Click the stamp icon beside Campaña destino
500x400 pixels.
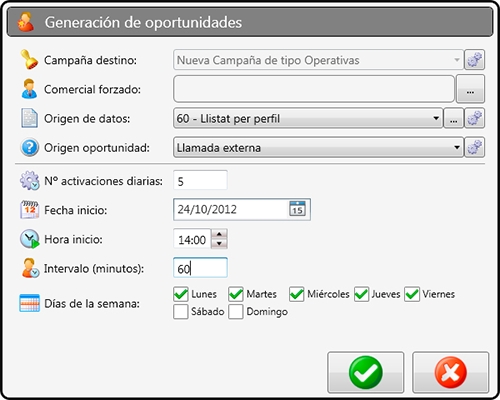pos(29,60)
